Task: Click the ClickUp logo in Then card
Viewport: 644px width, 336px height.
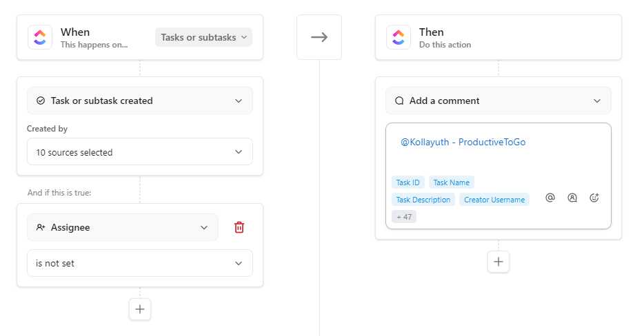Action: tap(399, 37)
